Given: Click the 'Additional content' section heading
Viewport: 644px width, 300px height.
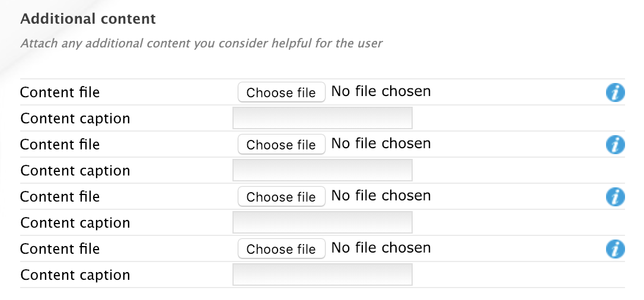Looking at the screenshot, I should coord(88,19).
